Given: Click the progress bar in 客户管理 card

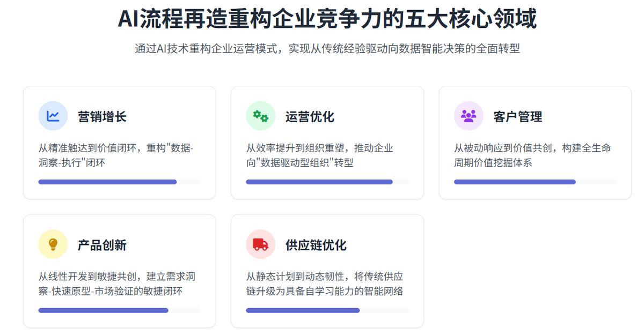Looking at the screenshot, I should click(535, 182).
